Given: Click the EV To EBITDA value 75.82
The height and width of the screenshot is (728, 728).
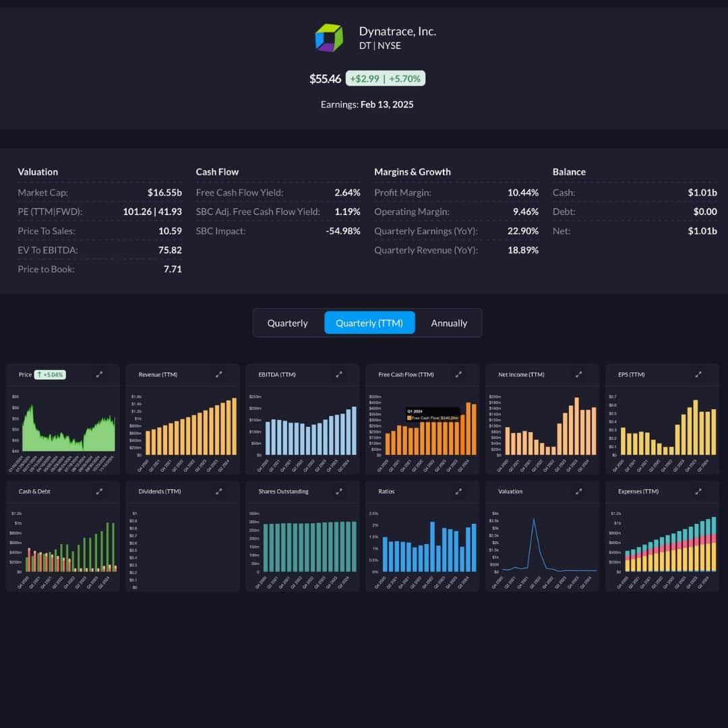Looking at the screenshot, I should click(x=170, y=250).
